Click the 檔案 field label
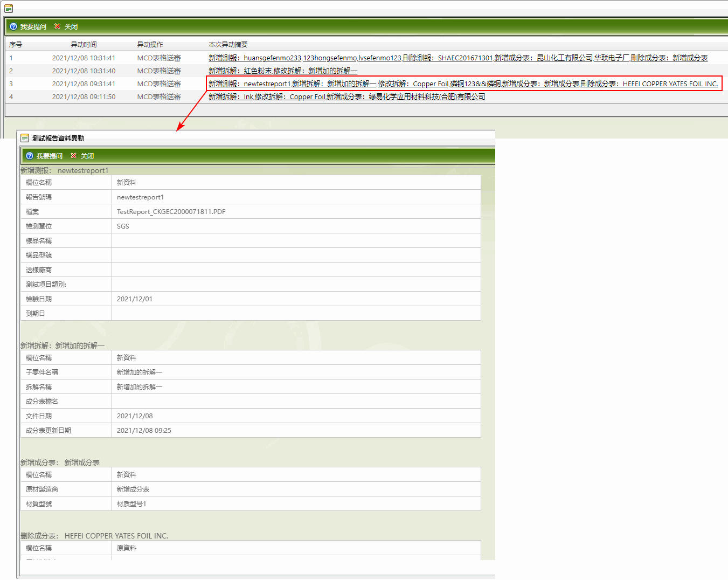 [x=32, y=212]
